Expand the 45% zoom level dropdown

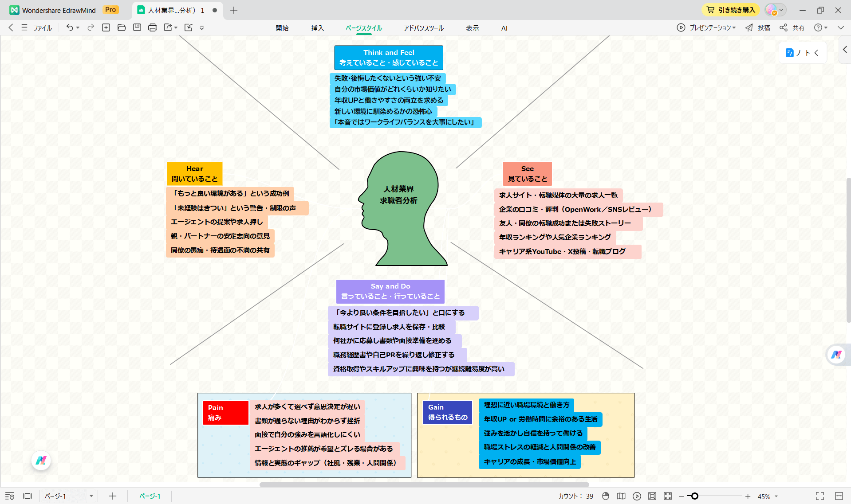click(x=776, y=496)
